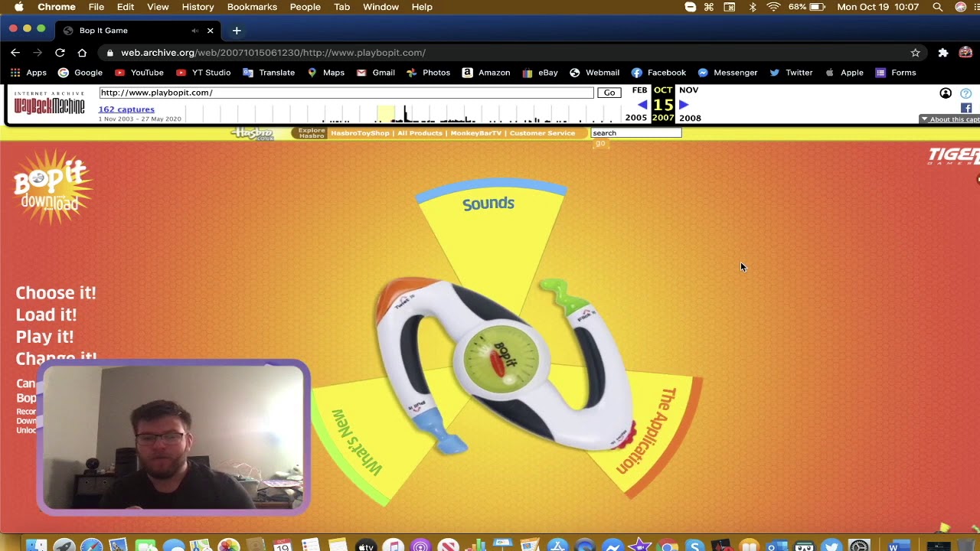Open the Photos bookmark
Image resolution: width=980 pixels, height=551 pixels.
pyautogui.click(x=428, y=73)
